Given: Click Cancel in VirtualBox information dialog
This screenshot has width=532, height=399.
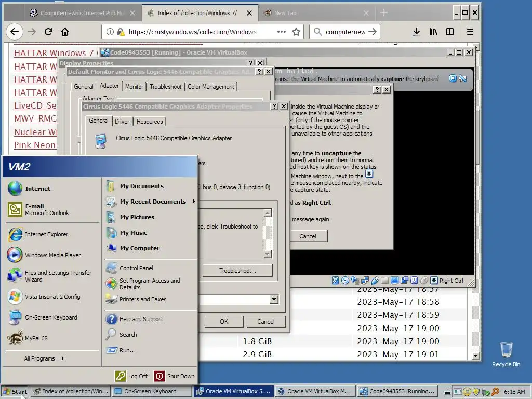Looking at the screenshot, I should 308,236.
